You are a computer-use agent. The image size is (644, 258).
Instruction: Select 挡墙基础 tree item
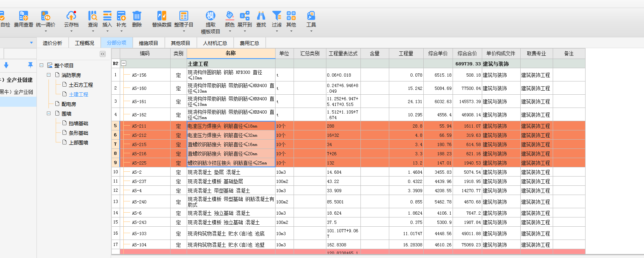coord(78,123)
